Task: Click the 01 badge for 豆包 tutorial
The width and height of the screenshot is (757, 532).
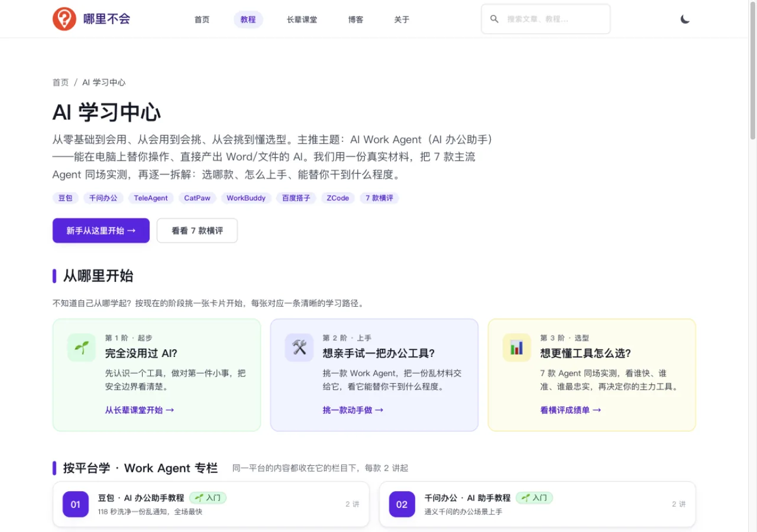Action: (x=76, y=504)
